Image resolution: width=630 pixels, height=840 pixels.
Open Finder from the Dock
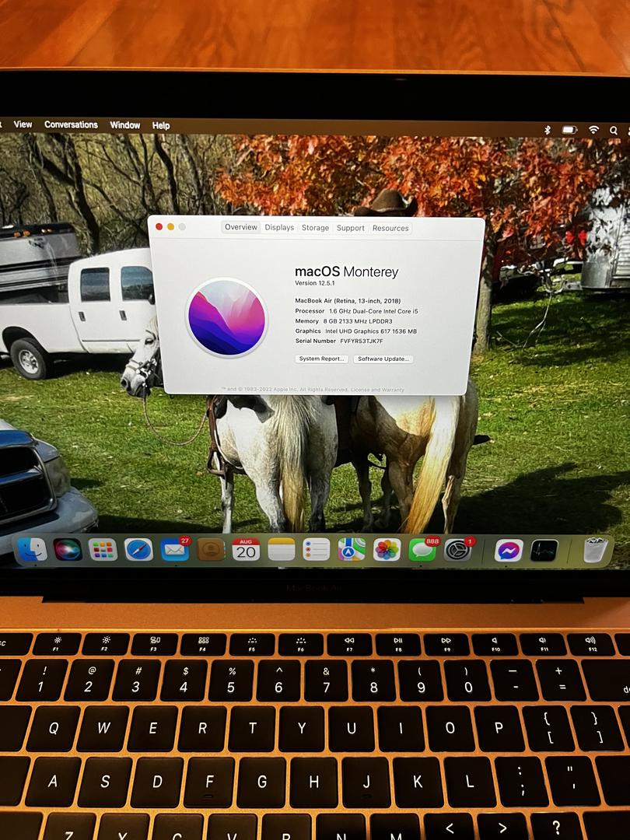pos(32,549)
